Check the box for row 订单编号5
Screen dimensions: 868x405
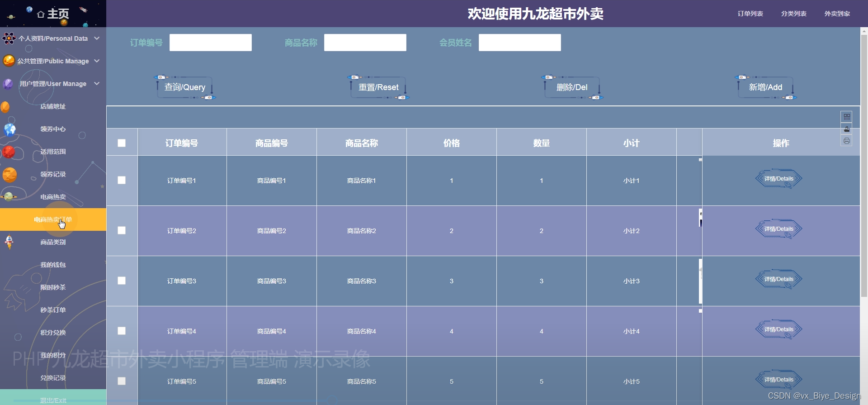(122, 381)
